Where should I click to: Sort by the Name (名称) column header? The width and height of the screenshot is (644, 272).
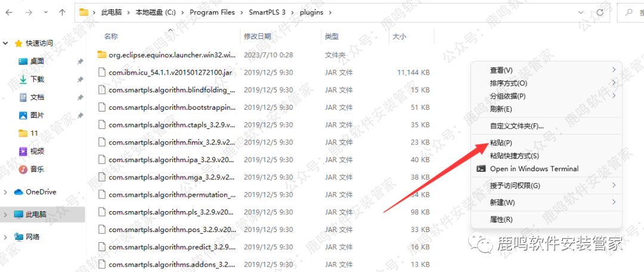[x=111, y=36]
